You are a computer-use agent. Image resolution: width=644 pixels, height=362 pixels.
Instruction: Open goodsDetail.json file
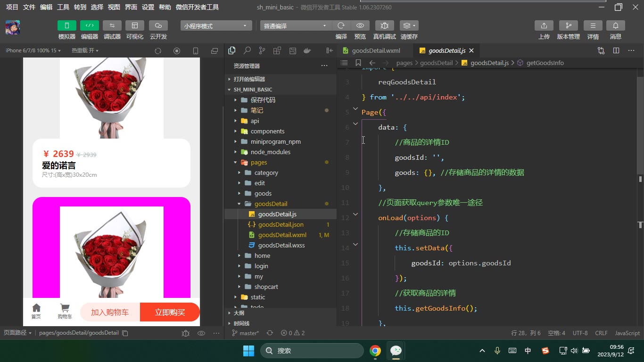(x=281, y=224)
